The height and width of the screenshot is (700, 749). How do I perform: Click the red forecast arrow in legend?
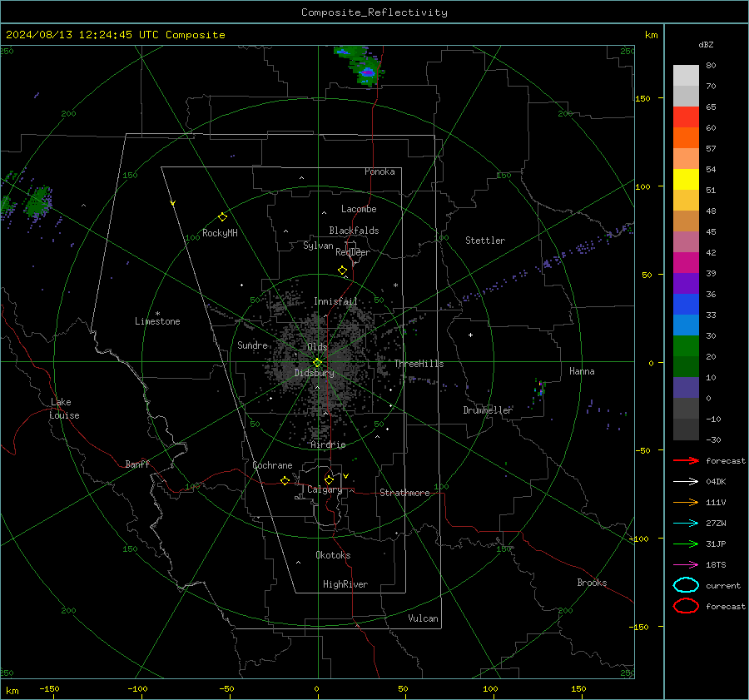[x=686, y=460]
